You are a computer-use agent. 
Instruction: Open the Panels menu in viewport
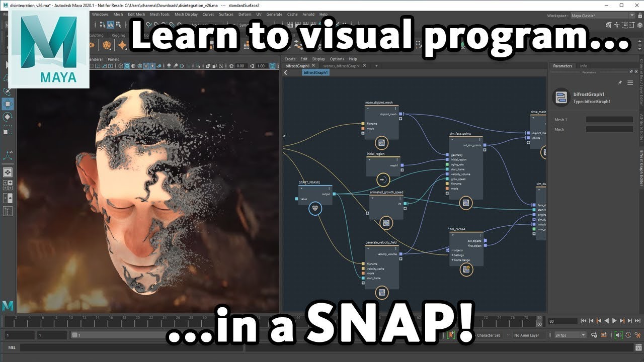tap(113, 59)
